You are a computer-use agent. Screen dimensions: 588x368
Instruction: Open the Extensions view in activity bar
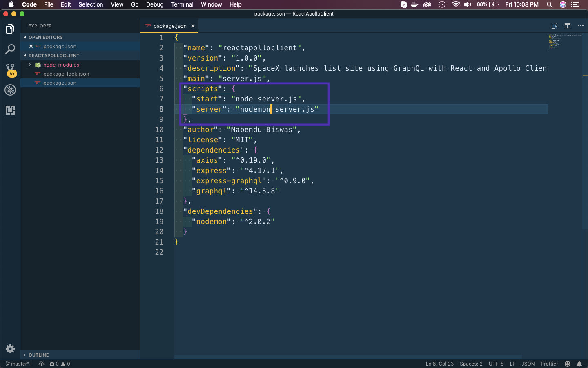coord(10,110)
